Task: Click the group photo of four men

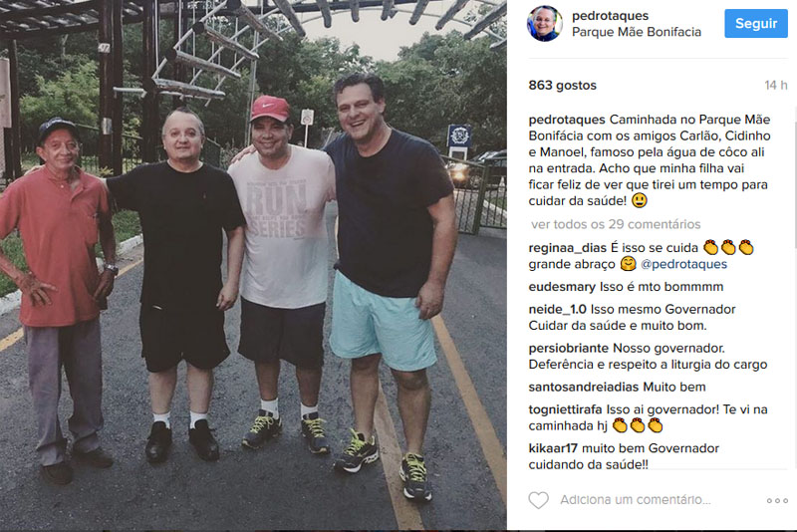Action: click(x=253, y=266)
